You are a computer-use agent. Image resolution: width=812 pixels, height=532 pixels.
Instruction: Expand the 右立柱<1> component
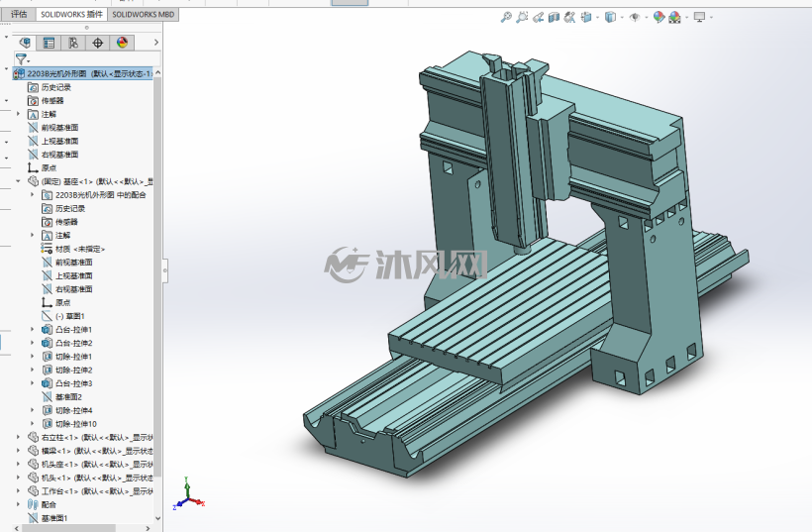coord(18,437)
